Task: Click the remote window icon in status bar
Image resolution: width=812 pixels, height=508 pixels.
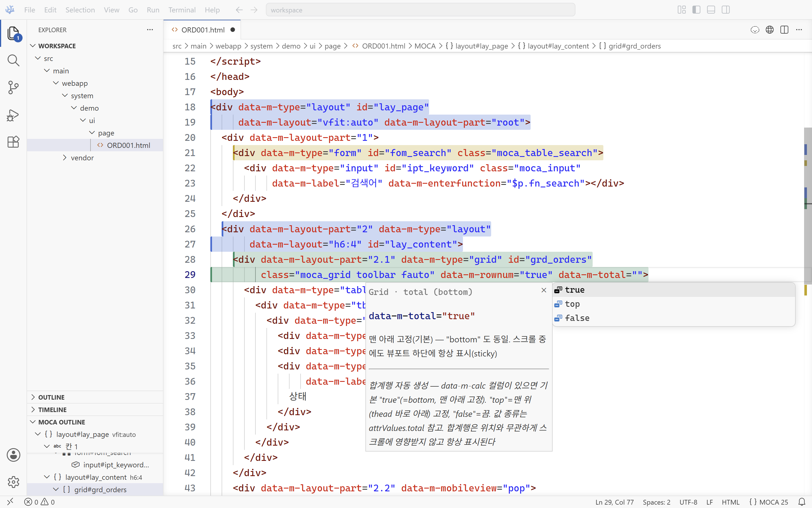Action: 10,502
